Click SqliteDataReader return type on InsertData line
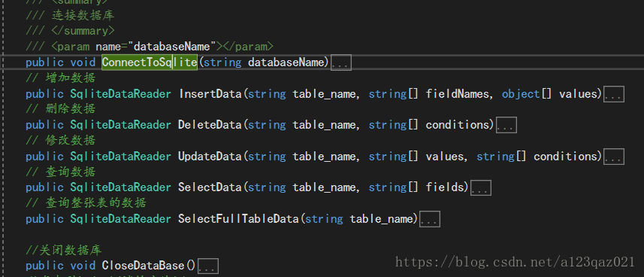The width and height of the screenshot is (644, 277). pyautogui.click(x=121, y=94)
